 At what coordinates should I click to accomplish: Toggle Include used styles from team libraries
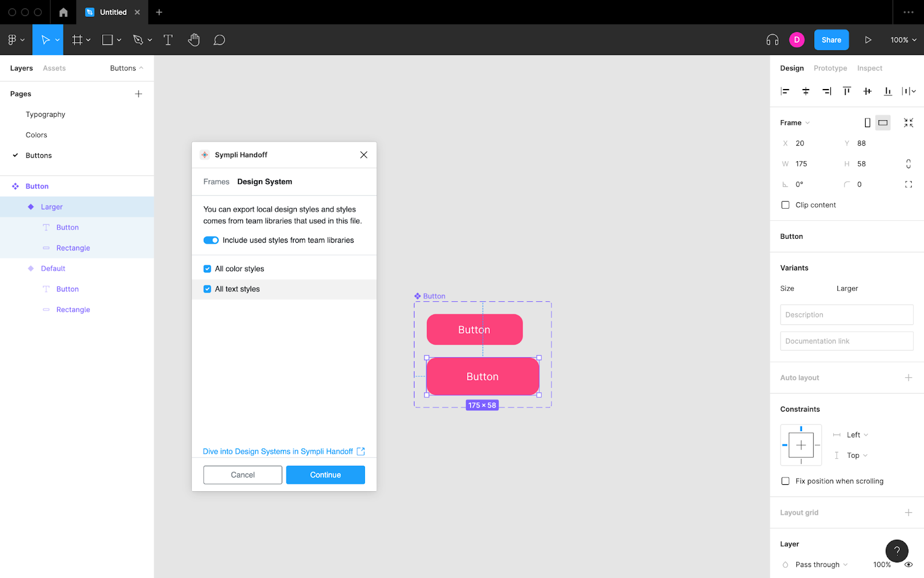(211, 240)
